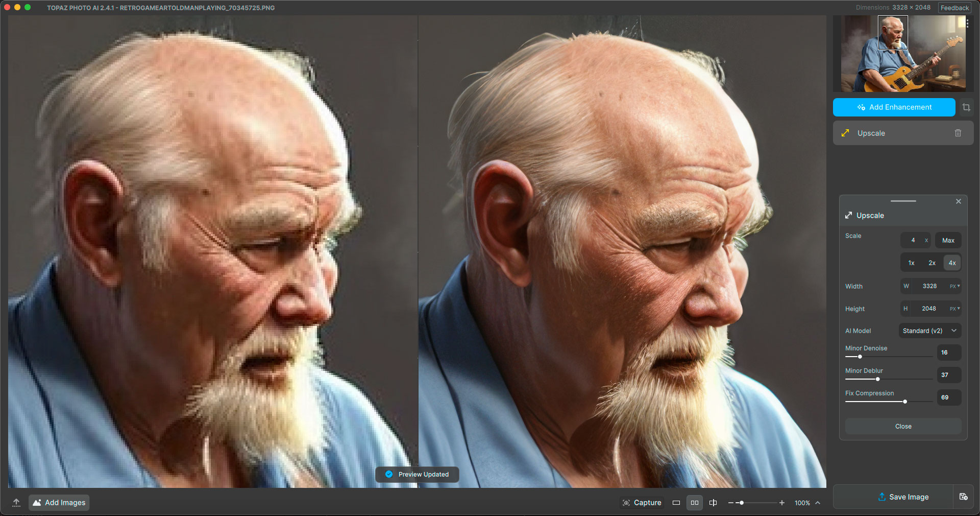Choose the 1x scale option

(911, 263)
